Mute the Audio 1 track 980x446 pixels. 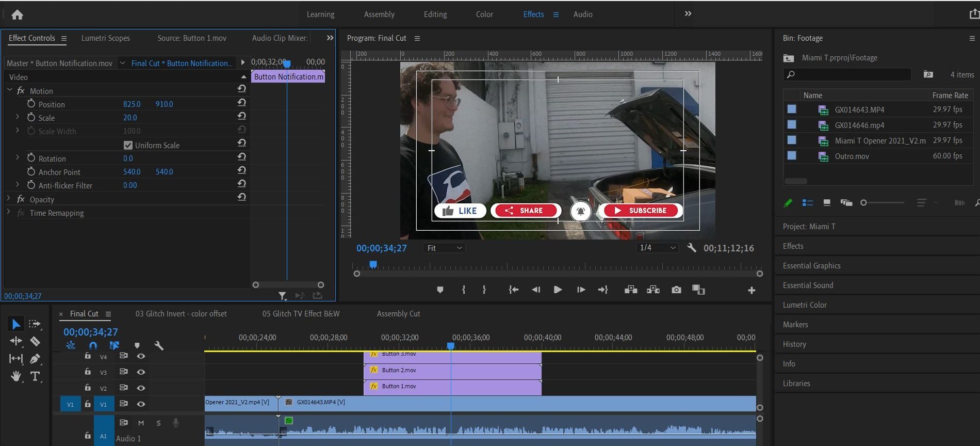(141, 423)
